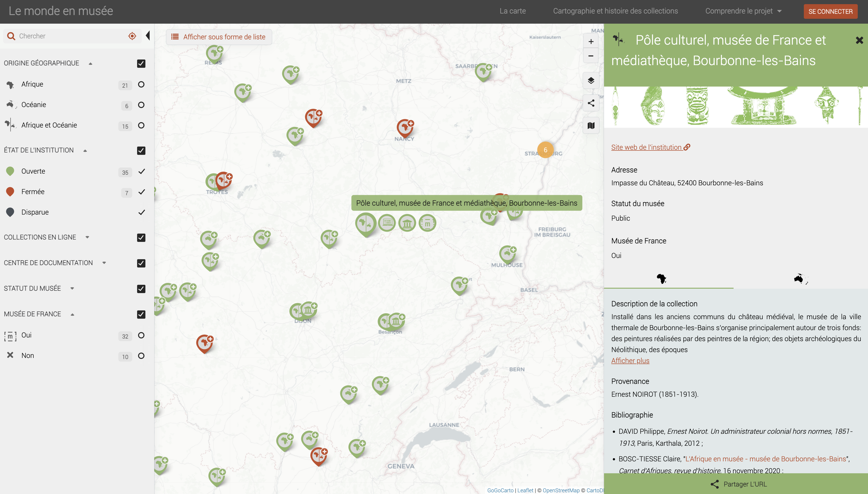
Task: Collapse the filter sidebar arrow
Action: pos(148,36)
